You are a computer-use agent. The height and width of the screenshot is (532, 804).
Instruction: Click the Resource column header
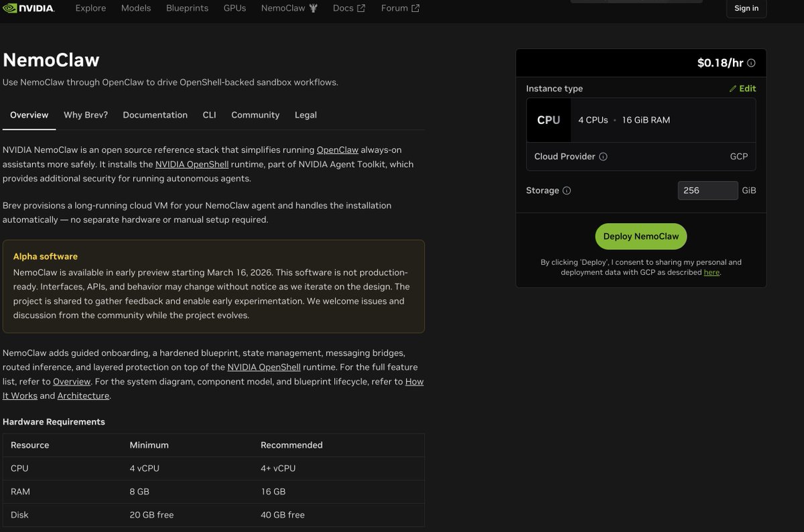pyautogui.click(x=30, y=445)
